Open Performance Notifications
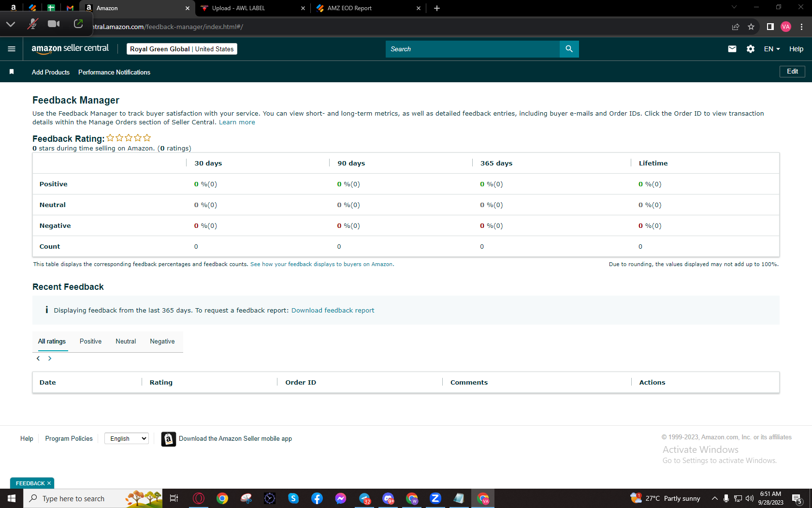812x508 pixels. (x=114, y=72)
